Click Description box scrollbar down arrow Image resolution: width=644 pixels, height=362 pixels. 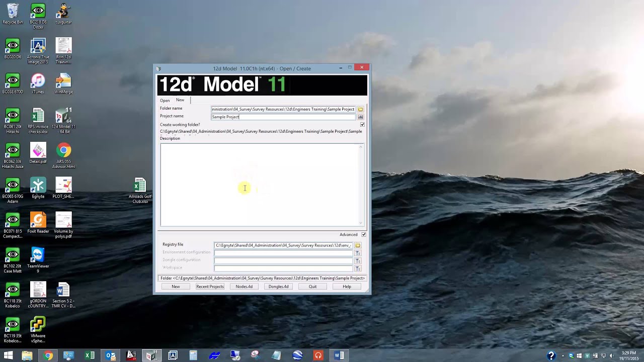point(361,223)
